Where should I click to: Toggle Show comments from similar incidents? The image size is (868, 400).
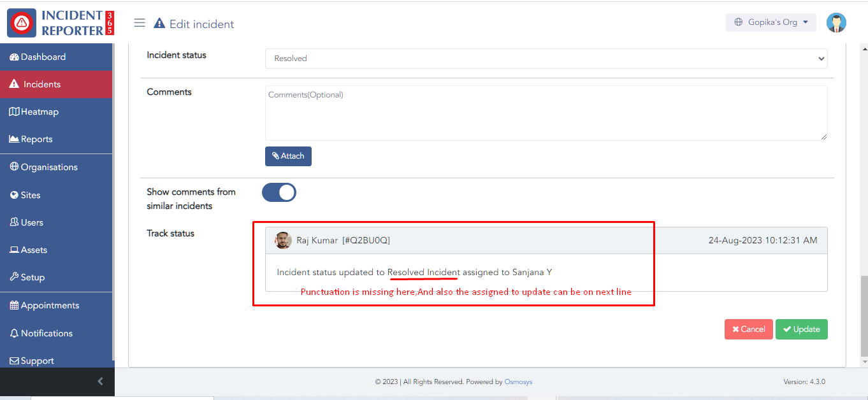tap(279, 192)
